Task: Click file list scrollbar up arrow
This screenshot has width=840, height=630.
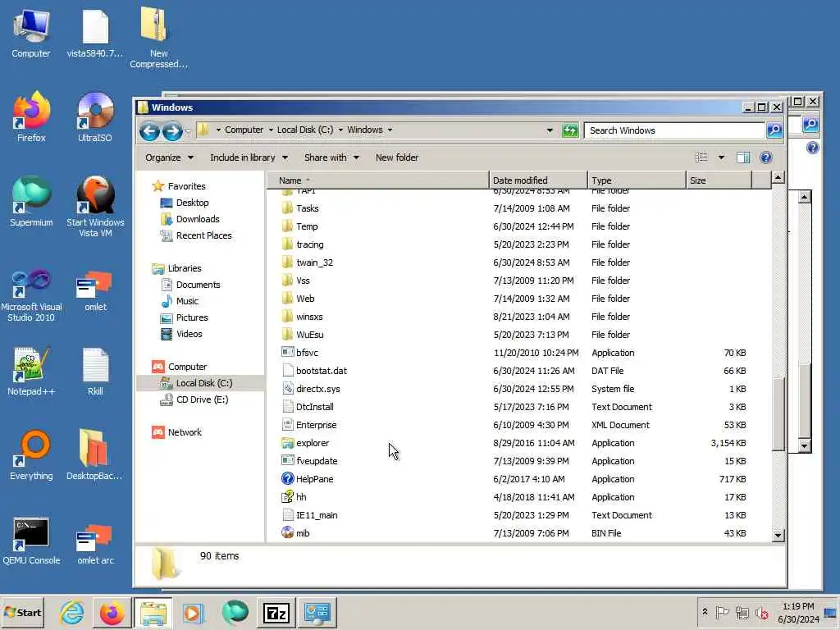Action: pos(778,177)
